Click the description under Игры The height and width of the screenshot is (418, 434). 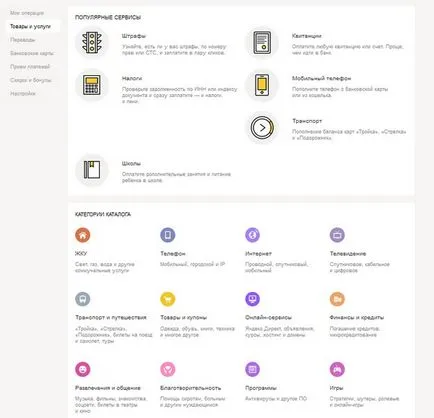point(364,402)
